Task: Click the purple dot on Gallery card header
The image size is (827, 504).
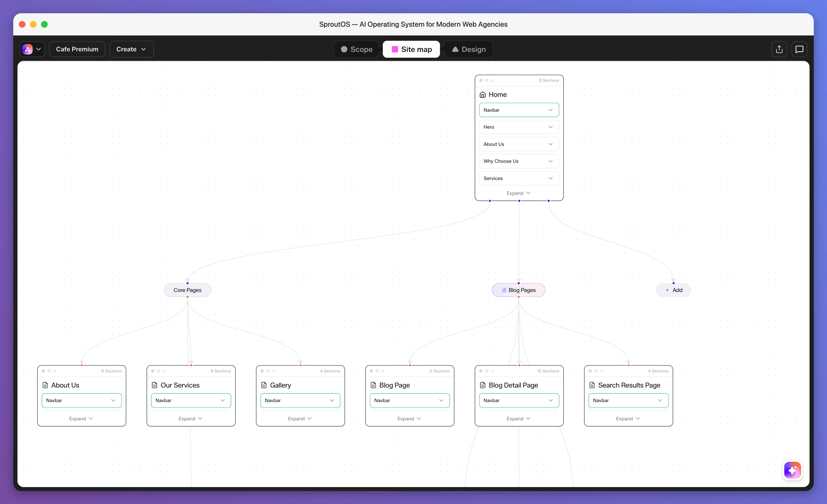Action: [x=262, y=371]
